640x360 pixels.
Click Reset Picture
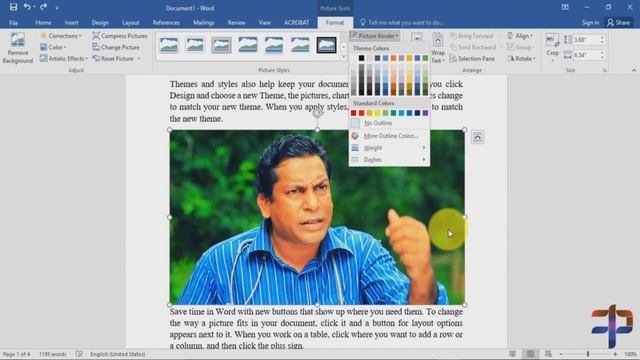pos(113,59)
